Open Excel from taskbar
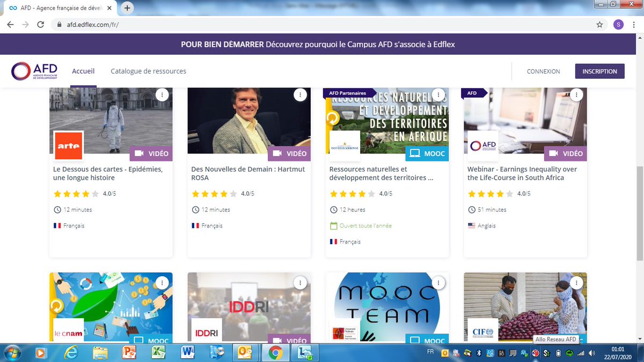The image size is (644, 362). point(158,352)
